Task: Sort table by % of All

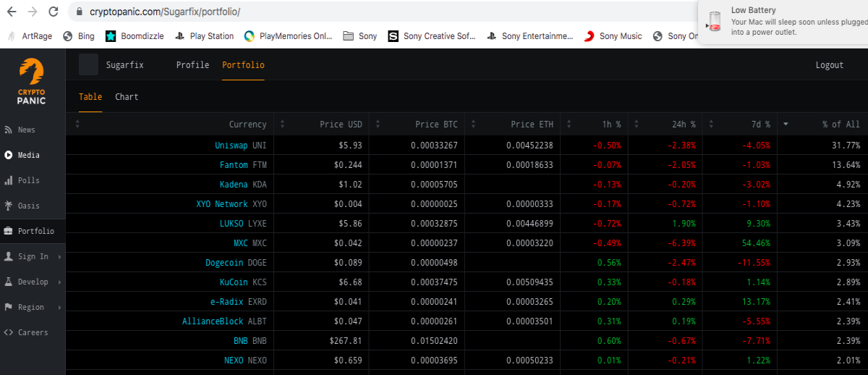Action: (822, 125)
